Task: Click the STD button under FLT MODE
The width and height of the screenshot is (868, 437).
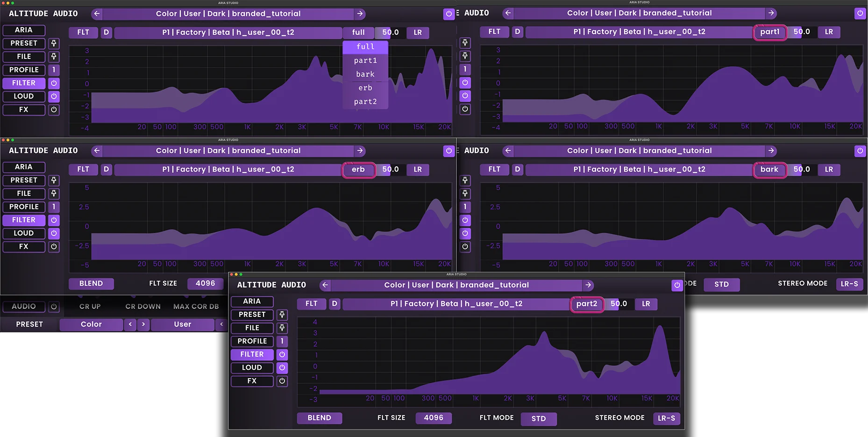Action: pos(539,419)
